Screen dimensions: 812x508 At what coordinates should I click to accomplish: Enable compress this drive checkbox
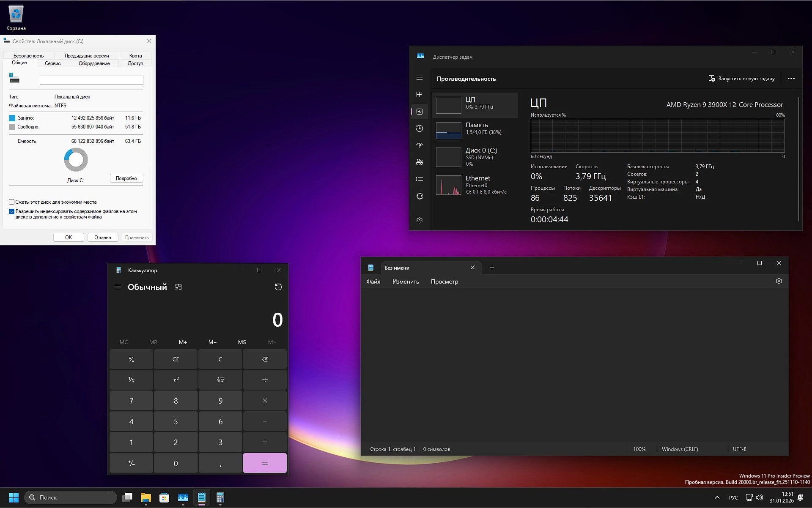(x=12, y=202)
